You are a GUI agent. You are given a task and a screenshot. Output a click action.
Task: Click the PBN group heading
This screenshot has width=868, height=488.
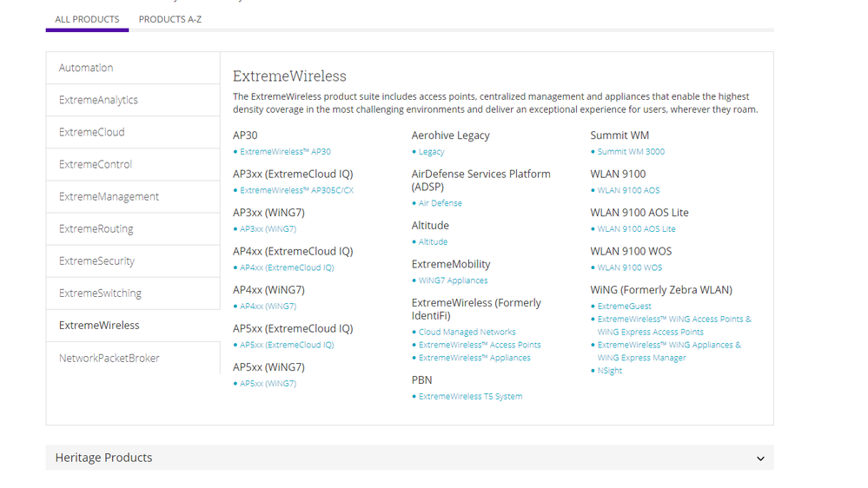[x=421, y=380]
